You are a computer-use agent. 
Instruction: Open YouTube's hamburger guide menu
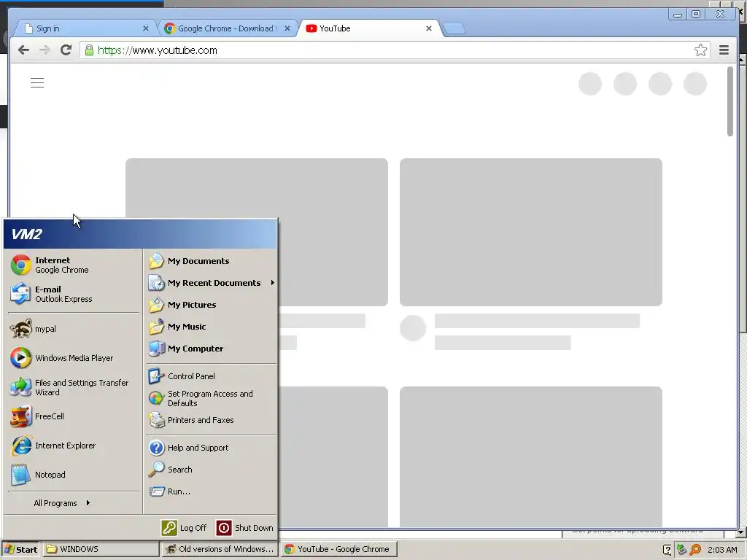tap(37, 83)
